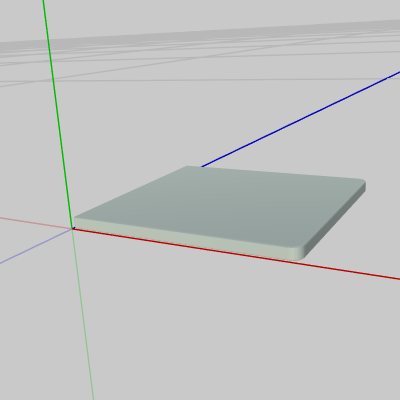This screenshot has width=400, height=400.
Task: Click the faint green negative axis line
Action: pyautogui.click(x=83, y=313)
